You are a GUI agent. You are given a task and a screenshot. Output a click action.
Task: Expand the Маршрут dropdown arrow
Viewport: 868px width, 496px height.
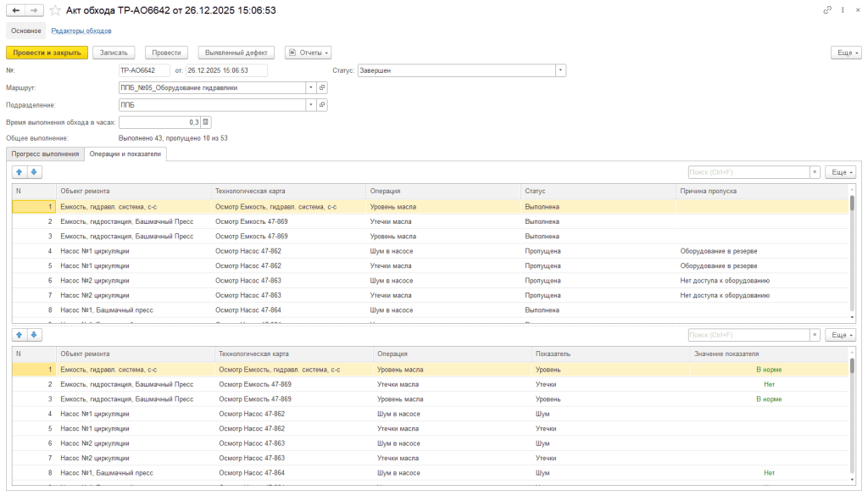pyautogui.click(x=310, y=87)
